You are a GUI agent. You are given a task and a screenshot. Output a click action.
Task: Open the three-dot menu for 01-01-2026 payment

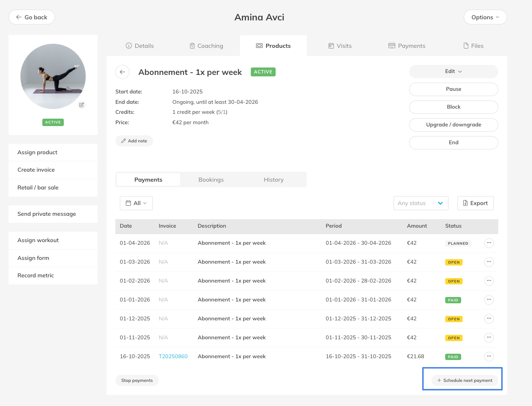tap(489, 300)
